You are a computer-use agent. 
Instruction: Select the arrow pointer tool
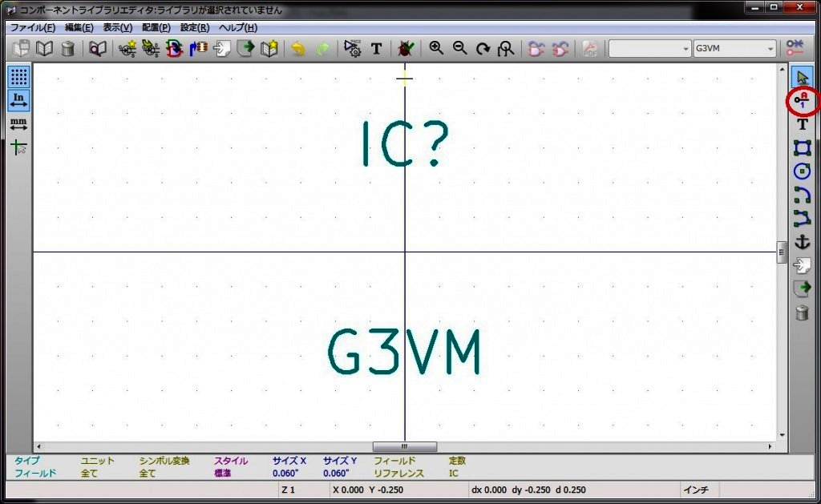tap(802, 77)
